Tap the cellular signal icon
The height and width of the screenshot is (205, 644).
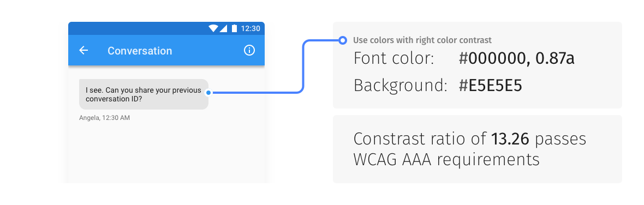(x=223, y=28)
